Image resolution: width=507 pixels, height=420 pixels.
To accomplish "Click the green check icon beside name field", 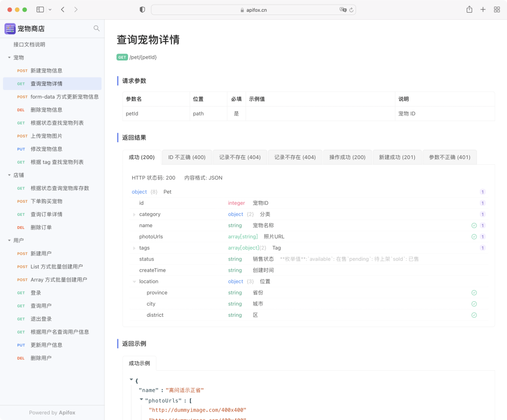I will click(474, 225).
